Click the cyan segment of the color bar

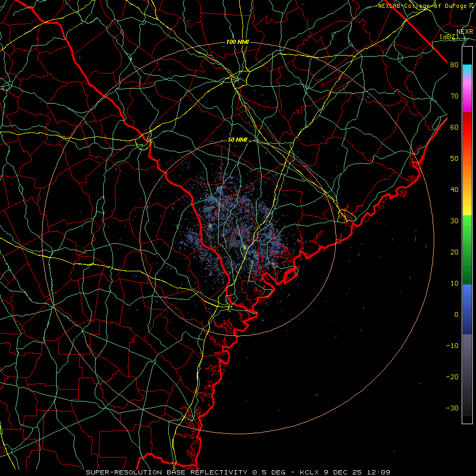467,70
